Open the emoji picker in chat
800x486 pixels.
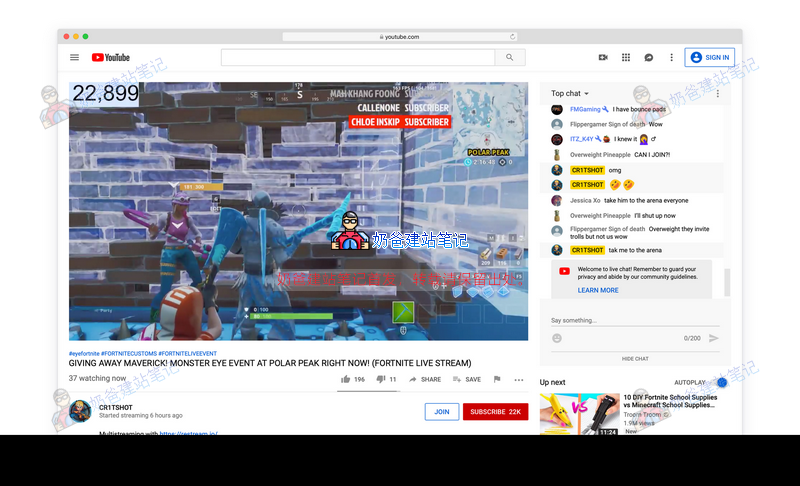point(557,338)
